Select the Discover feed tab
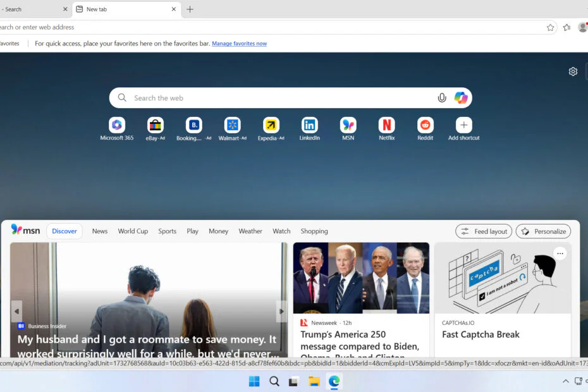 point(64,231)
